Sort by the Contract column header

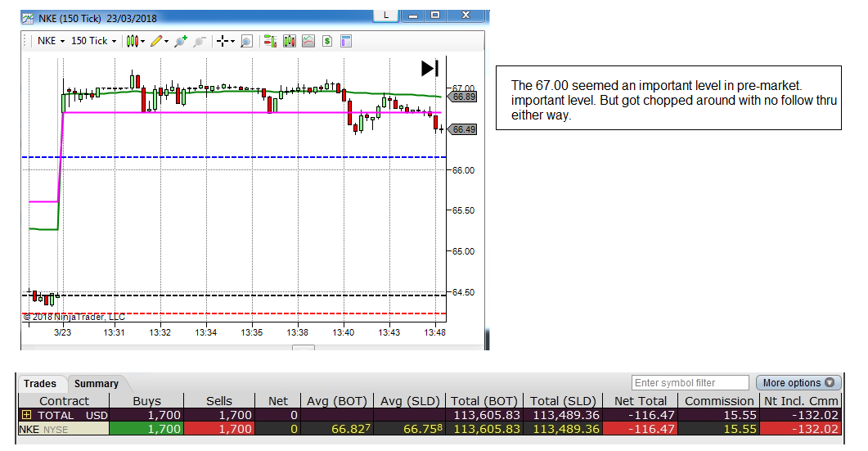click(64, 400)
